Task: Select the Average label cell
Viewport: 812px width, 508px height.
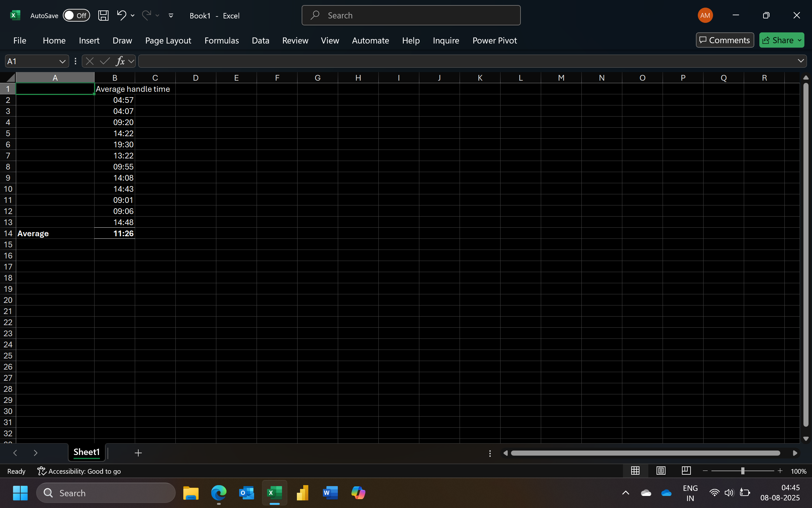Action: pos(55,233)
